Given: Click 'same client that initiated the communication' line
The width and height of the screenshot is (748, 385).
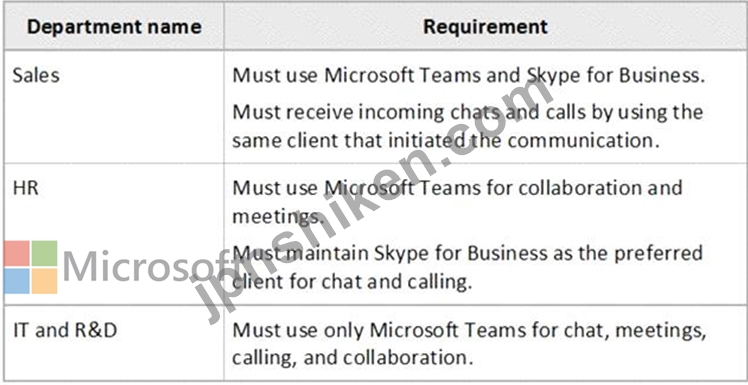Looking at the screenshot, I should click(x=447, y=141).
